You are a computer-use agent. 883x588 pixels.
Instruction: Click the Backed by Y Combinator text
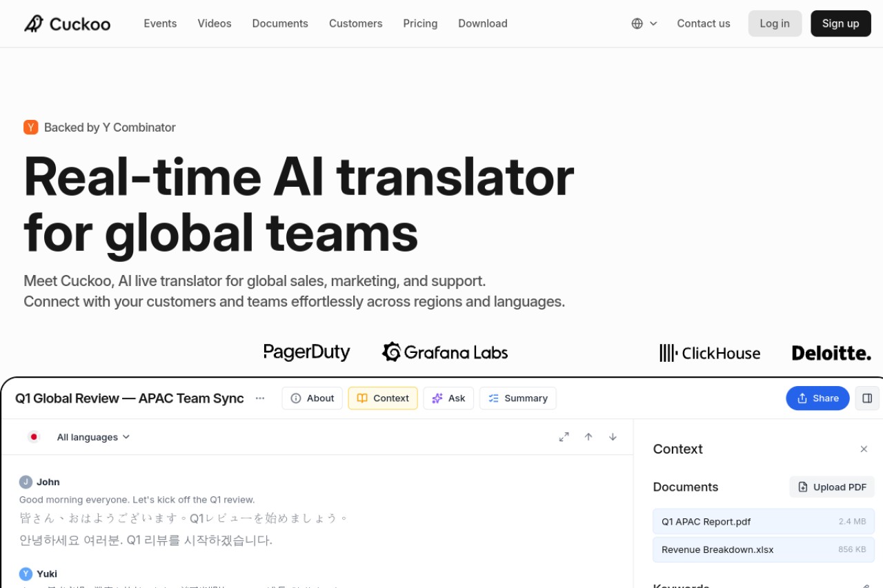coord(110,128)
